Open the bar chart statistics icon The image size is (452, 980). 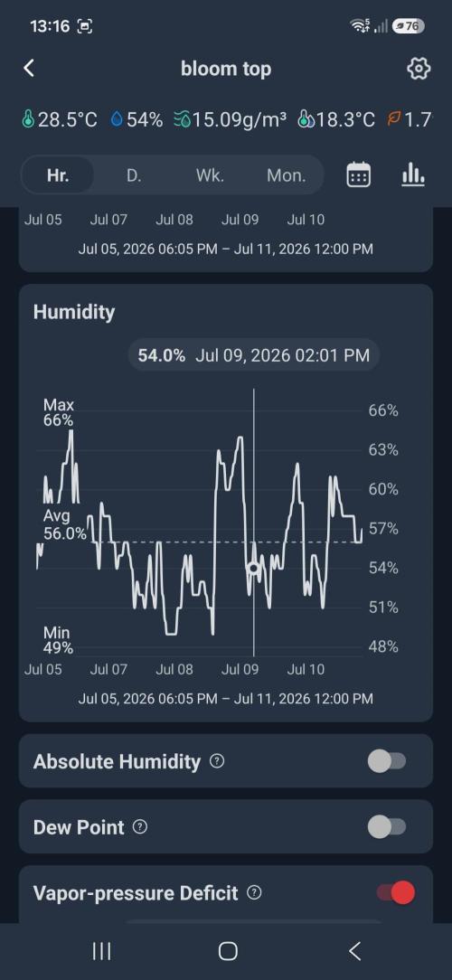(x=412, y=174)
